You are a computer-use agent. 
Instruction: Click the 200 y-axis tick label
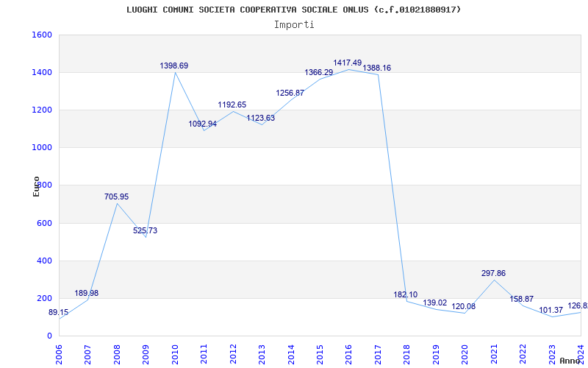44,298
